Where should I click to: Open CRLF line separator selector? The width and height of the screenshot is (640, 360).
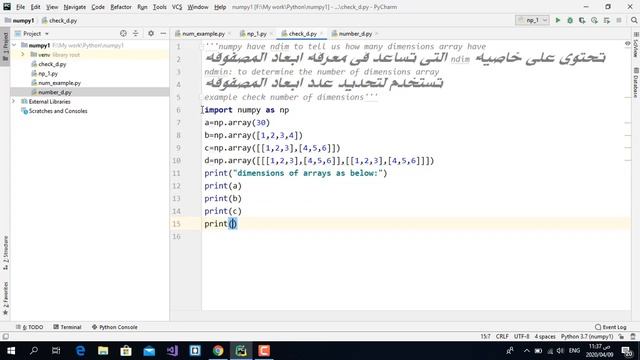pyautogui.click(x=502, y=337)
